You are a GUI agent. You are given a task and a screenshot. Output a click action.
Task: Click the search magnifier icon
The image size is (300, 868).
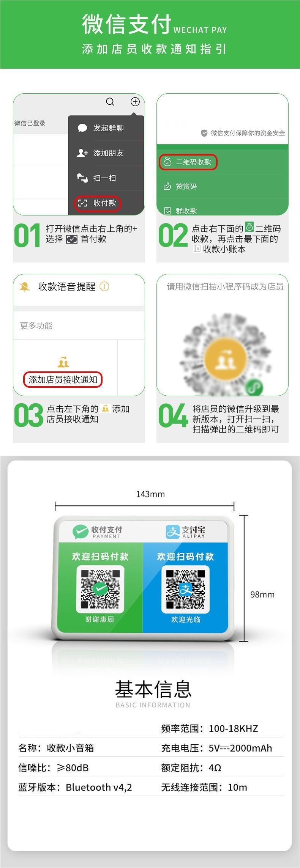coord(110,102)
